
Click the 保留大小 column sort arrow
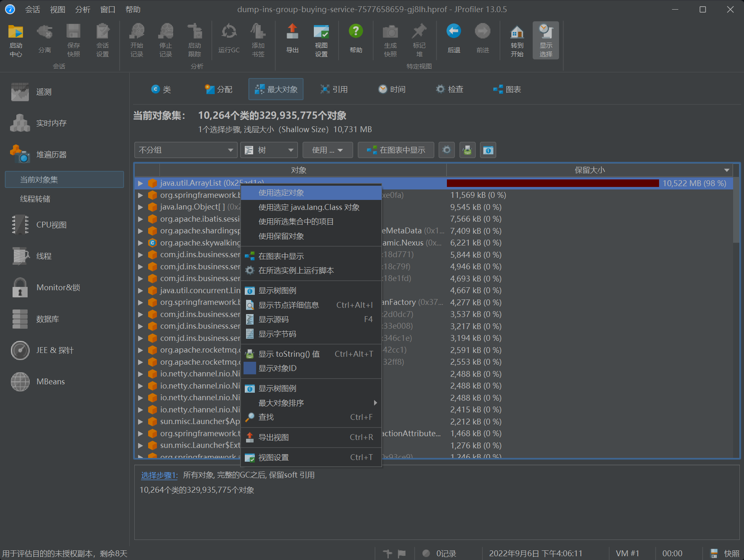[x=727, y=170]
